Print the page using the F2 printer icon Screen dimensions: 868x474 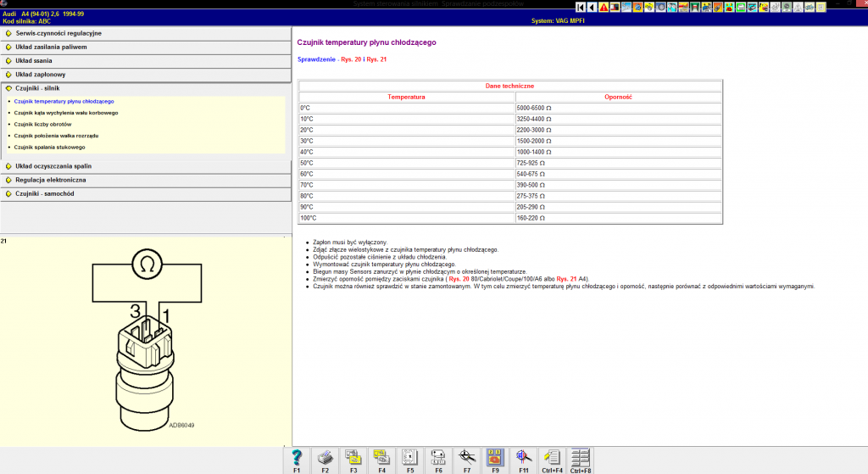tap(325, 460)
